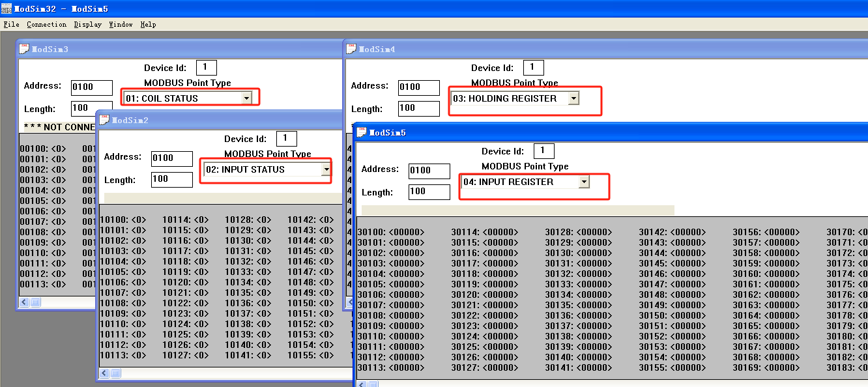Viewport: 868px width, 387px height.
Task: Click the Length field in ModSim2
Action: pos(172,179)
